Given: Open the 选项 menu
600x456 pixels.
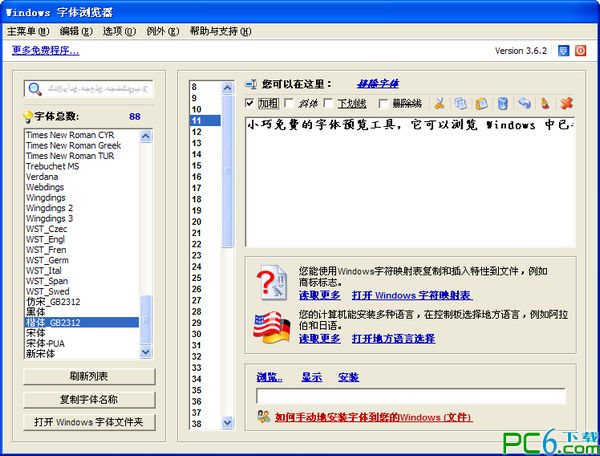Looking at the screenshot, I should click(119, 31).
